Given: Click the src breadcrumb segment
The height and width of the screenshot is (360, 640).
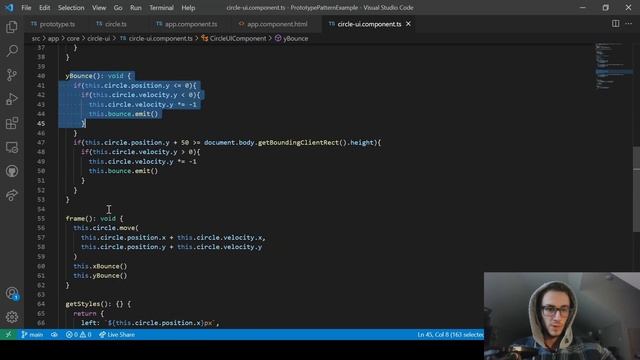Looking at the screenshot, I should tap(36, 38).
